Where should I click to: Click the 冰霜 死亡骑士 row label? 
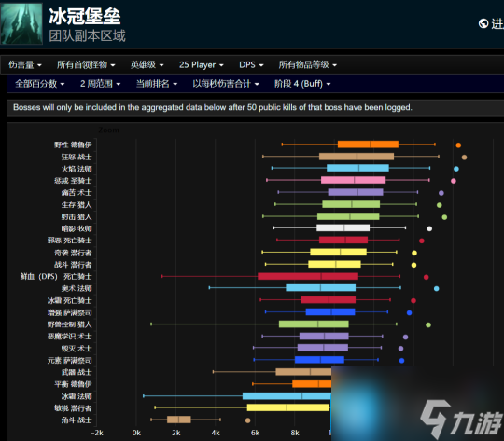(x=69, y=300)
